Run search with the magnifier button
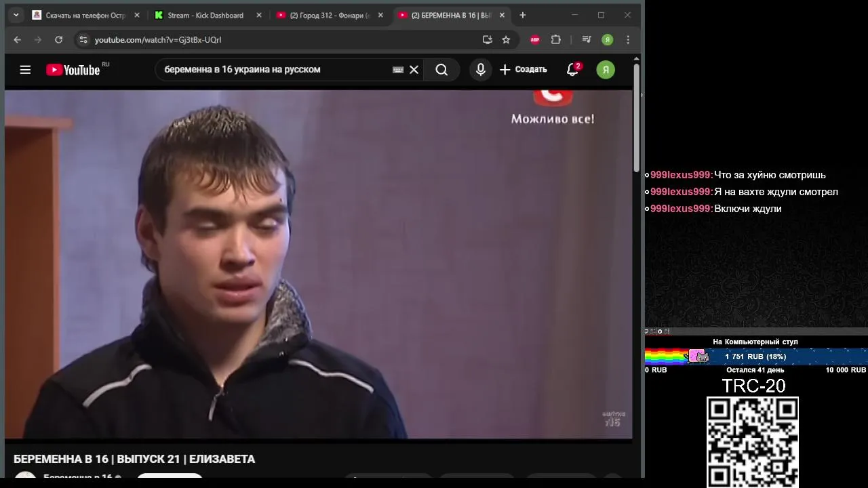The image size is (868, 488). tap(441, 69)
